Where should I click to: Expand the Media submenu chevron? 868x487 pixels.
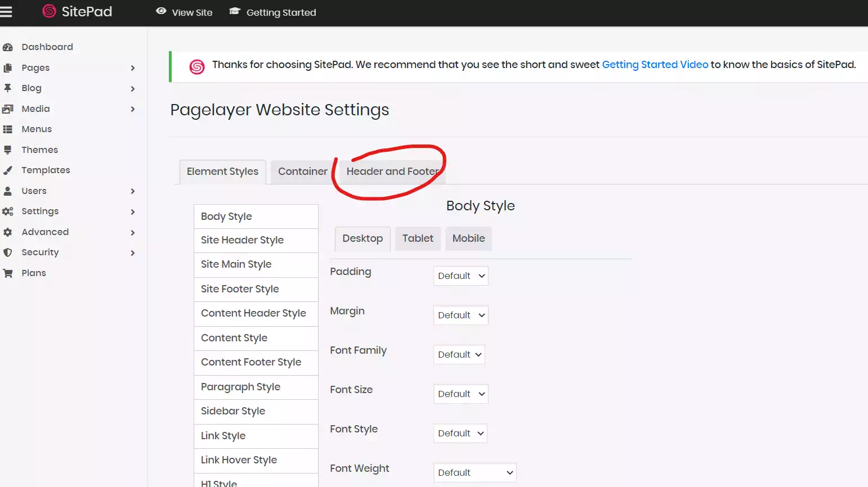(133, 109)
